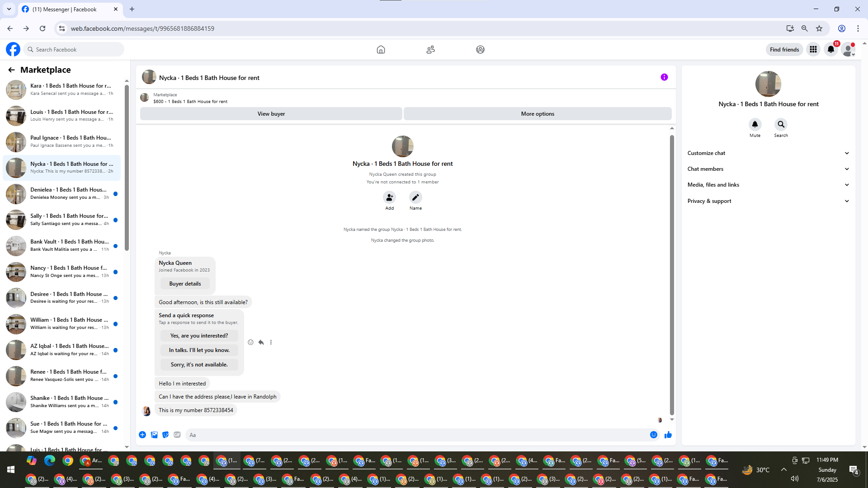Viewport: 868px width, 488px height.
Task: Attach a photo using image icon
Action: point(154,435)
